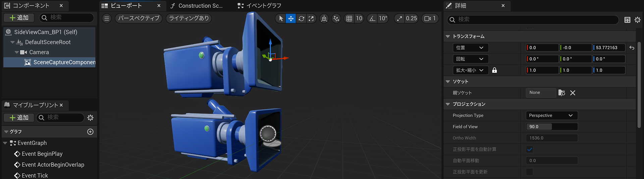
Task: Adjust the Field of View slider
Action: point(552,127)
